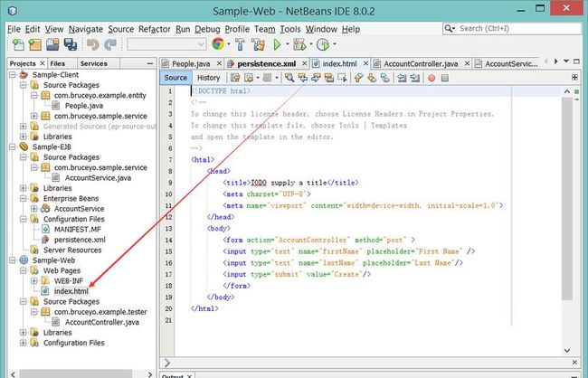Click the editor vertical scrollbar thumb
The height and width of the screenshot is (378, 588).
(x=566, y=199)
